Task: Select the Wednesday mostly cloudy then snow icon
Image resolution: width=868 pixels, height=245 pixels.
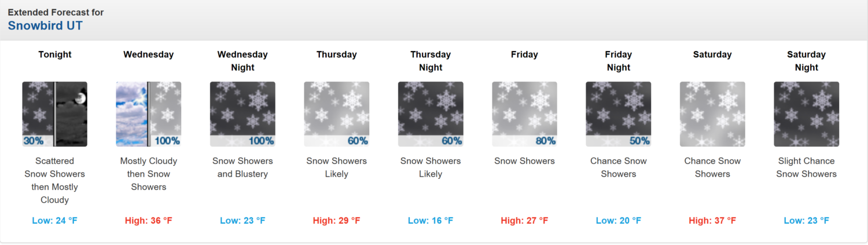Action: (149, 114)
